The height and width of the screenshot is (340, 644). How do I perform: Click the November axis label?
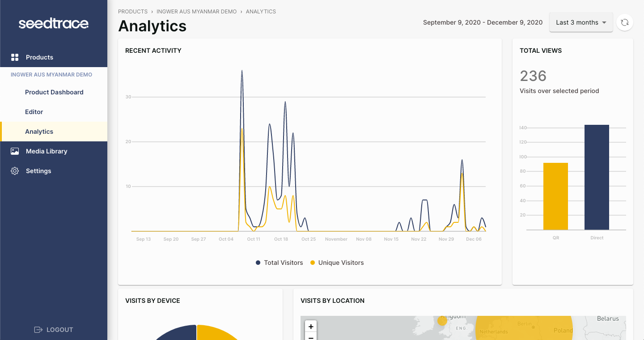coord(336,239)
